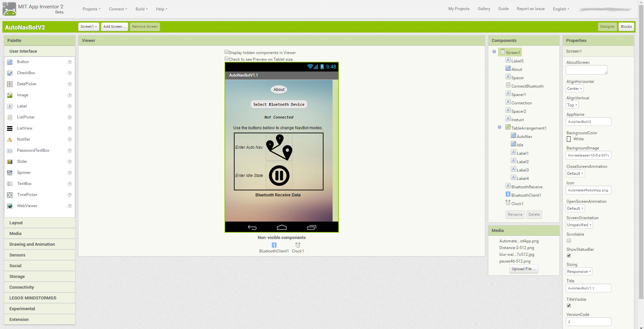Click the Auto Nav route icon in viewer
This screenshot has height=329, width=644.
(x=279, y=147)
